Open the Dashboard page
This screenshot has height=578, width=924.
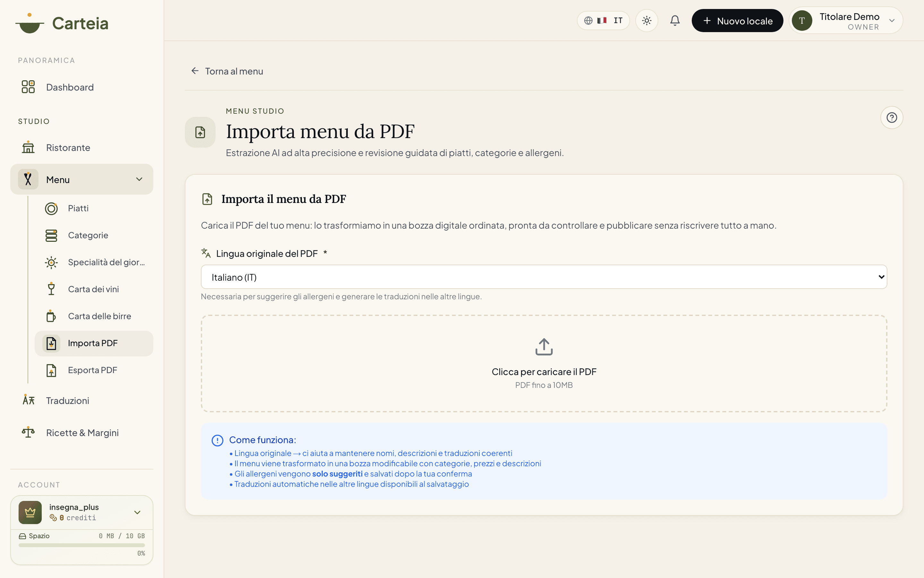pos(82,87)
